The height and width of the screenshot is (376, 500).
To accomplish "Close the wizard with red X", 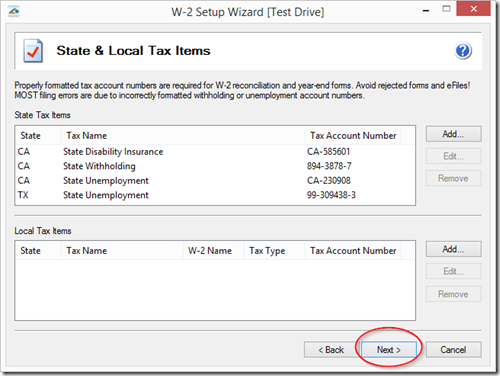I will click(473, 9).
